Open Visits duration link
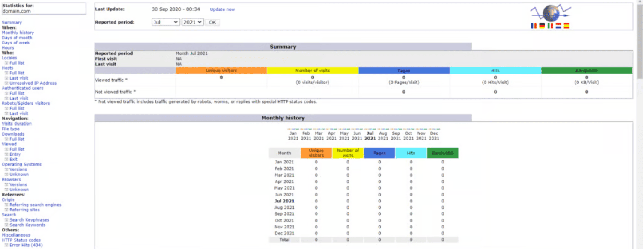This screenshot has width=644, height=249. click(x=17, y=124)
